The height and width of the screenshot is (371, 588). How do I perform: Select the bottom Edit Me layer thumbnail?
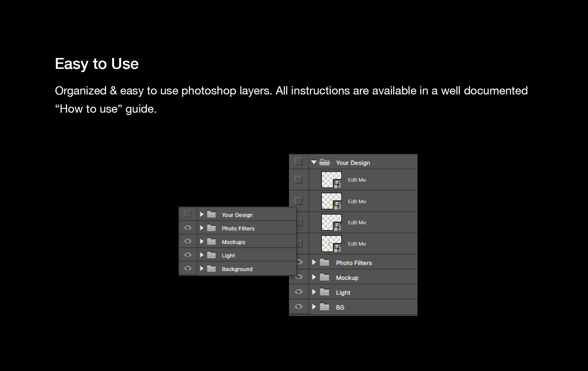coord(331,244)
